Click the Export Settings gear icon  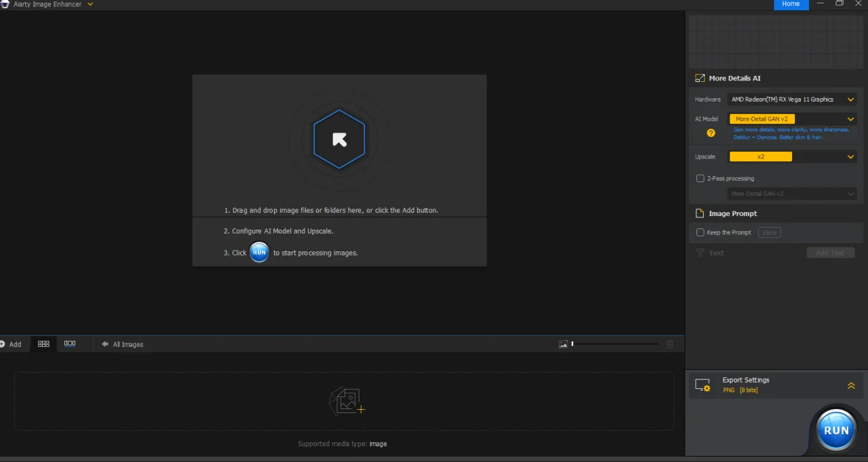[703, 385]
